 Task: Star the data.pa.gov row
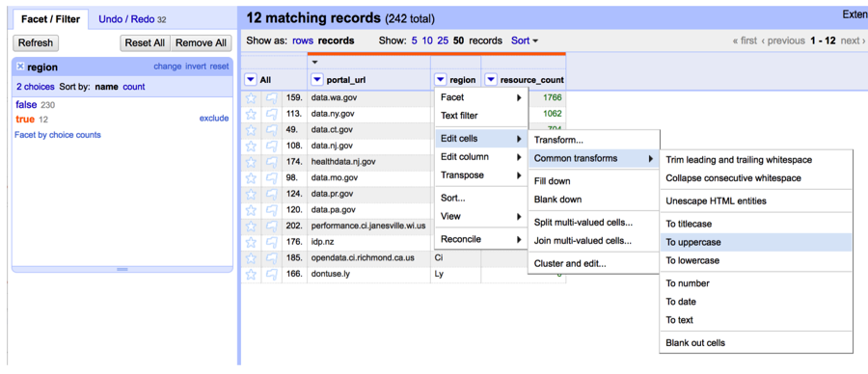[251, 210]
